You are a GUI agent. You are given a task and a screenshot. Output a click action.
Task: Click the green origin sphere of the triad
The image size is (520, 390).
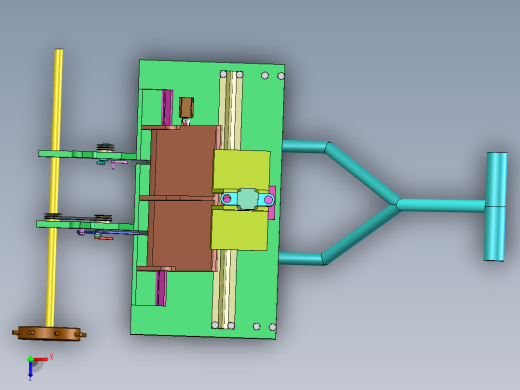click(x=31, y=359)
